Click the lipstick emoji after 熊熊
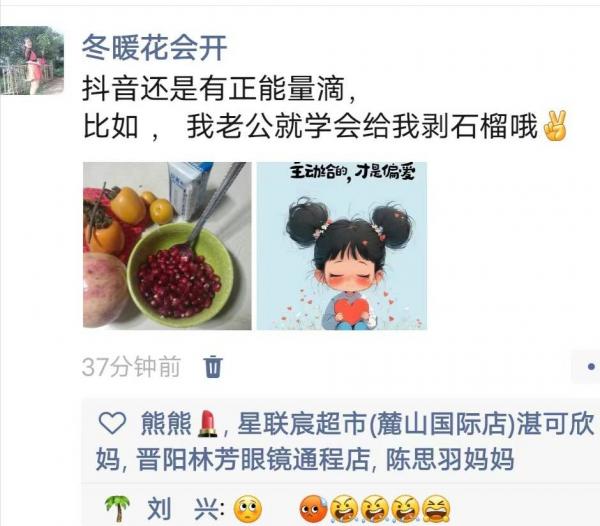This screenshot has height=526, width=600. pos(207,423)
